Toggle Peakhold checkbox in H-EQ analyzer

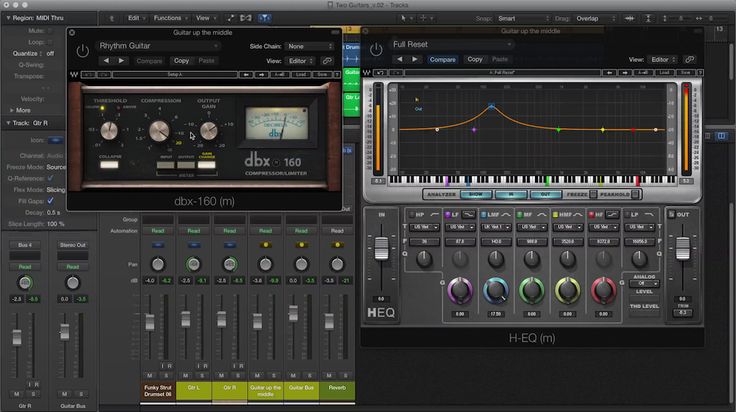(635, 194)
